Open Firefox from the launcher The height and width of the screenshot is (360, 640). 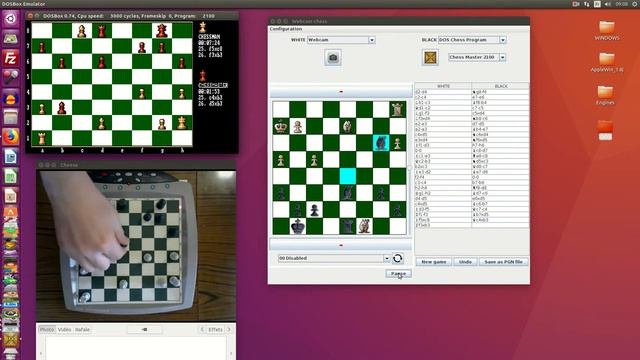click(10, 137)
